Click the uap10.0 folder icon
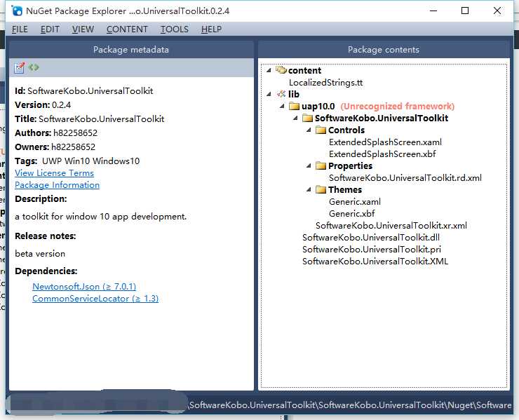Image resolution: width=519 pixels, height=420 pixels. point(295,107)
